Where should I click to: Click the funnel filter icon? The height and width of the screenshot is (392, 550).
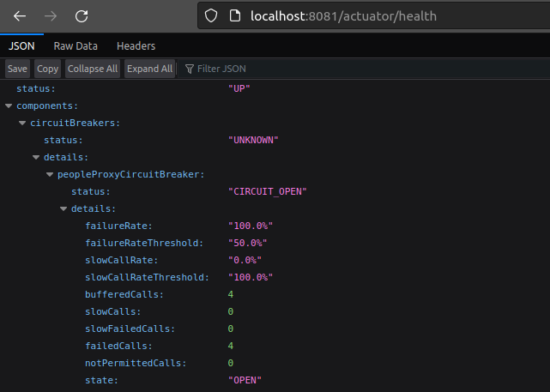pyautogui.click(x=189, y=69)
